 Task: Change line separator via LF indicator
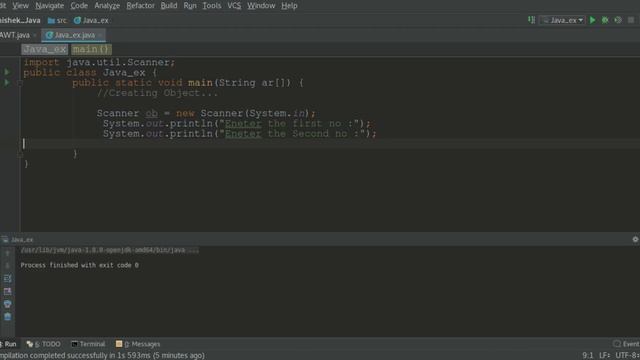[x=604, y=356]
